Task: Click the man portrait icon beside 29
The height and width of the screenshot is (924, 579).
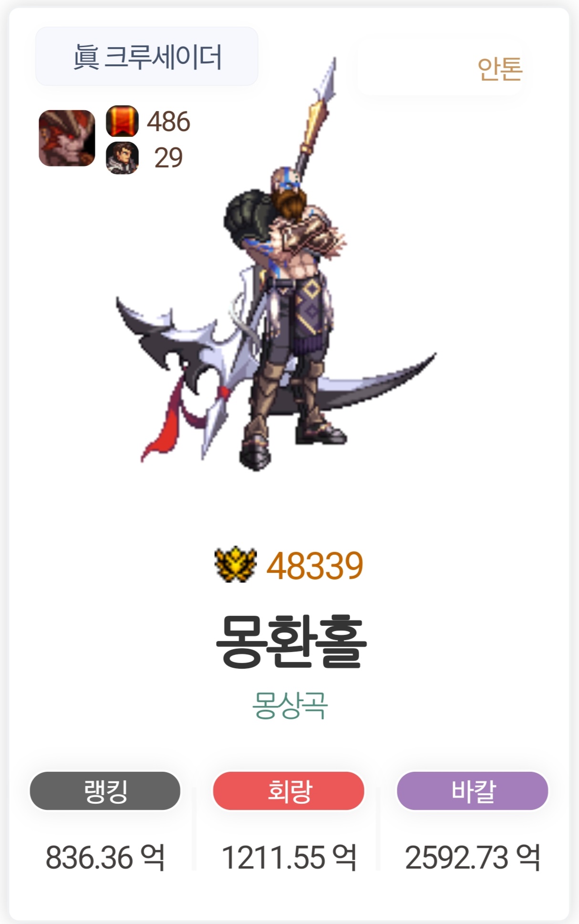Action: 122,158
